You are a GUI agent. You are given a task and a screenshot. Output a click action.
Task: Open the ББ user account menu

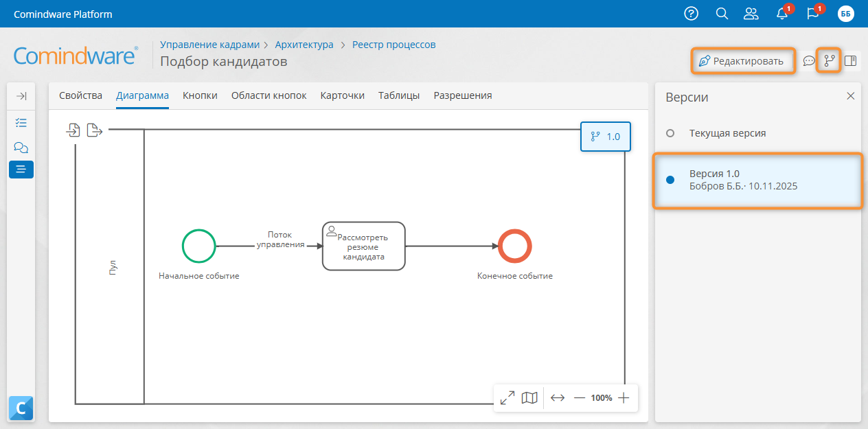coord(846,14)
